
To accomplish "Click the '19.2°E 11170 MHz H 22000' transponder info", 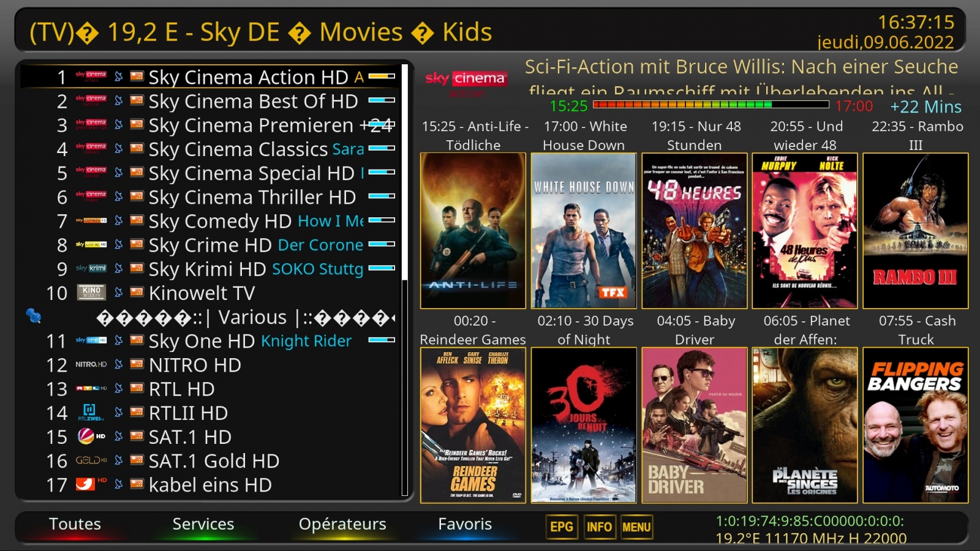I will coord(811,538).
